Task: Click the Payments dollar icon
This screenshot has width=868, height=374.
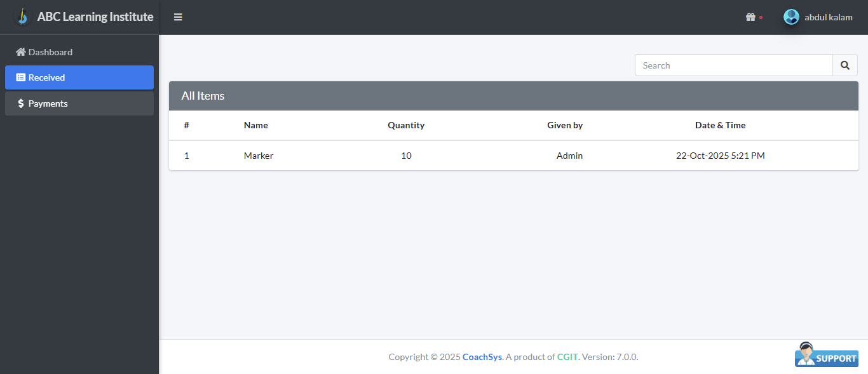Action: point(21,104)
